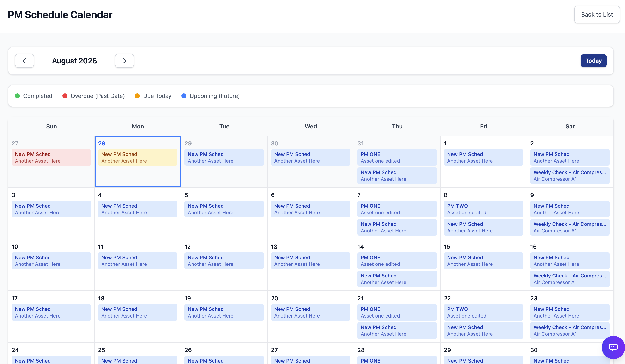
Task: Open Weekly Check Air Compressor on August 23
Action: pos(570,331)
